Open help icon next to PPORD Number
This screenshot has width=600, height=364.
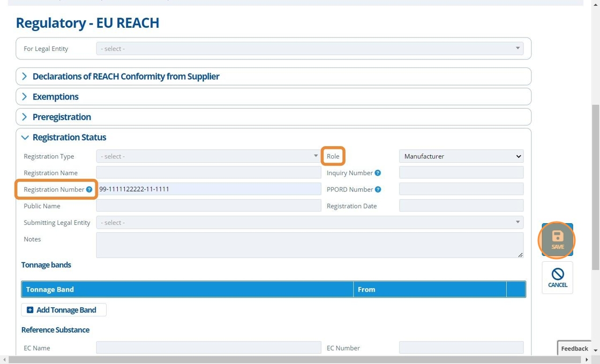tap(378, 189)
